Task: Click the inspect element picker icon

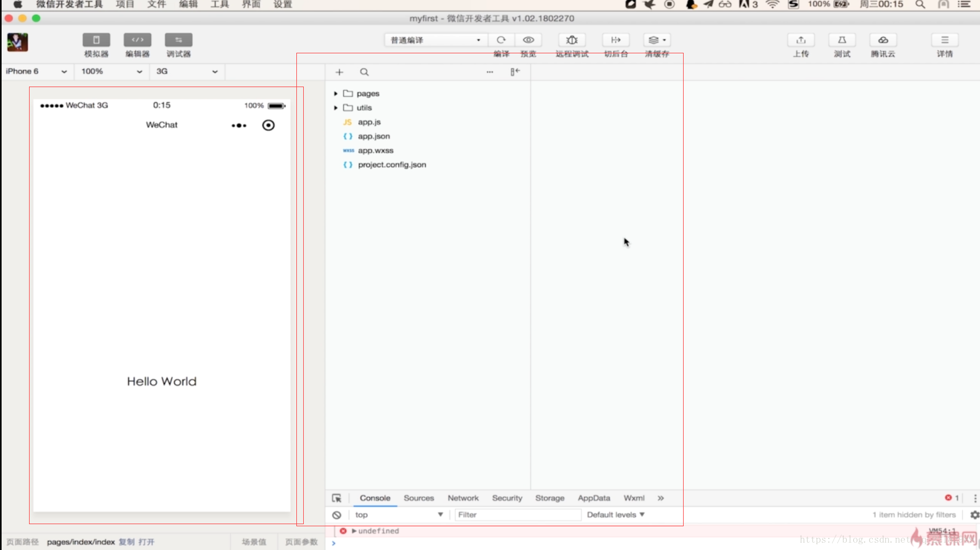Action: coord(337,498)
